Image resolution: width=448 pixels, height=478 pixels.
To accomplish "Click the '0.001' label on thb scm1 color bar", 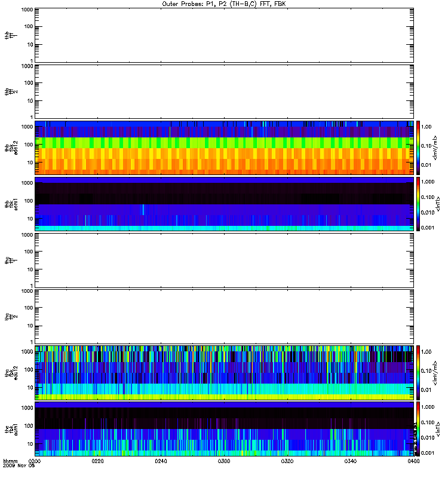I will point(428,228).
